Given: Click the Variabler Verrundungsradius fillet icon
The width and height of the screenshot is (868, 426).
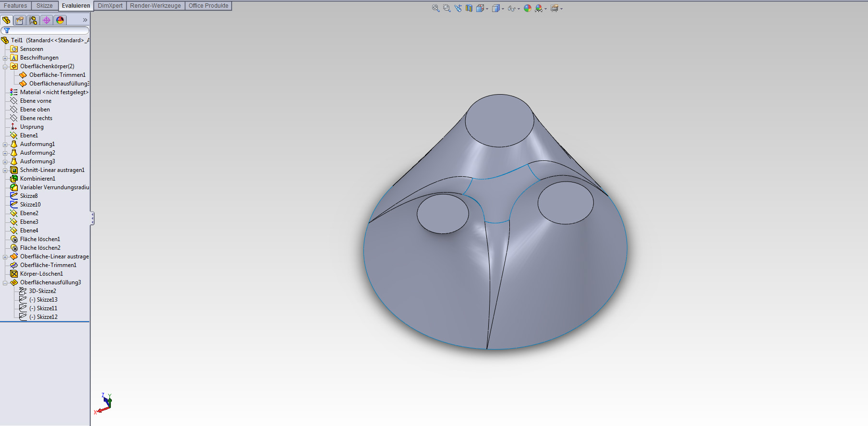Looking at the screenshot, I should click(14, 187).
